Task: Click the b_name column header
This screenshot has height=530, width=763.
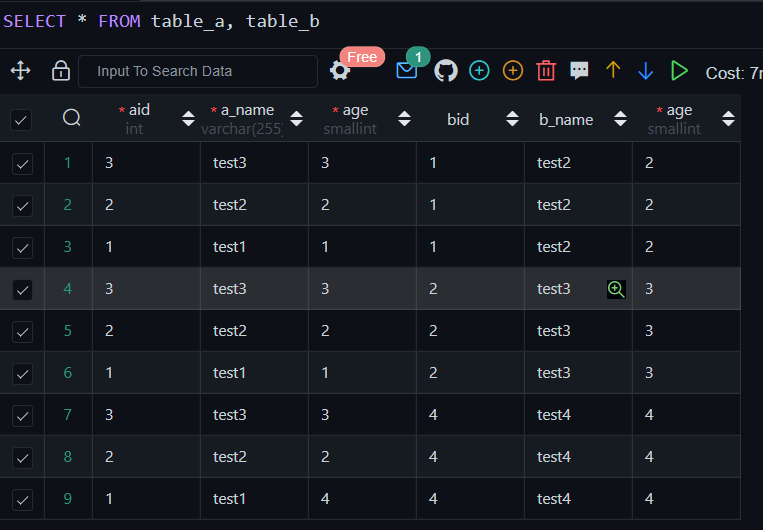Action: (x=566, y=119)
